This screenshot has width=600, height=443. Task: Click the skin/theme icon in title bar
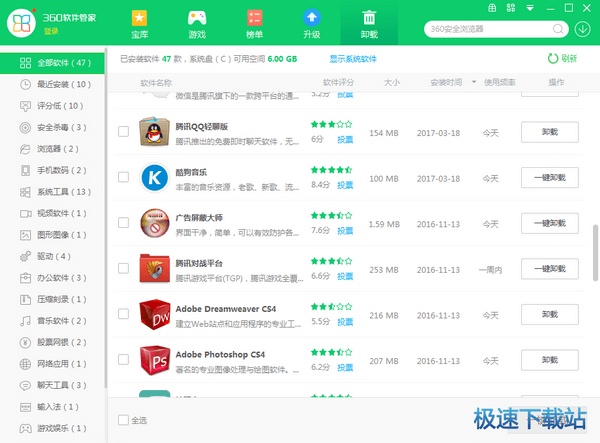pyautogui.click(x=492, y=8)
